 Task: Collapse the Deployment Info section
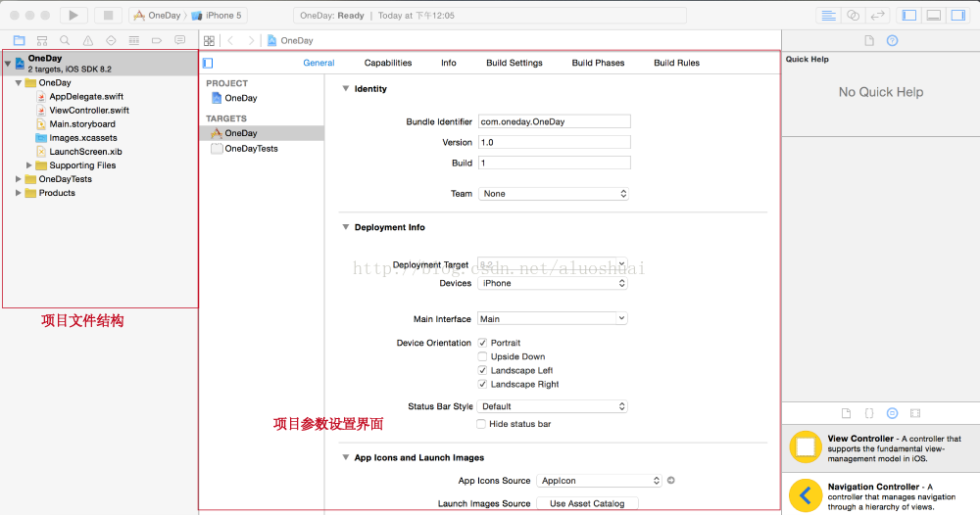[x=346, y=227]
